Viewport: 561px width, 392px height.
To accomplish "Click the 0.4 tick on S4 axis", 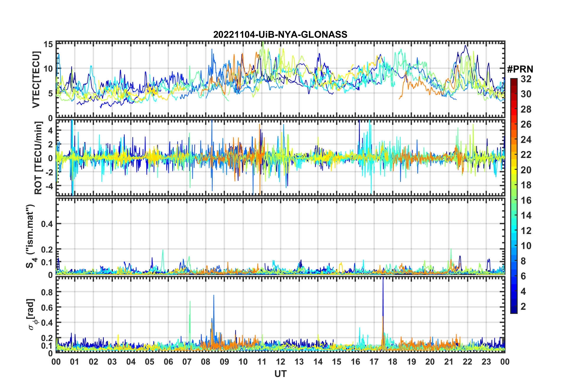I will [x=47, y=224].
